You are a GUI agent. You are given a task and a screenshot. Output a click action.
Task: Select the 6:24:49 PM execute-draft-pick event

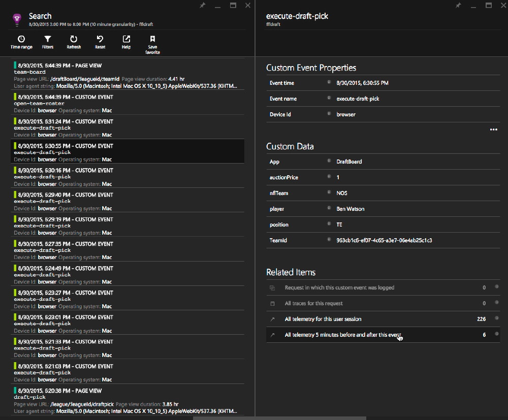coord(128,275)
